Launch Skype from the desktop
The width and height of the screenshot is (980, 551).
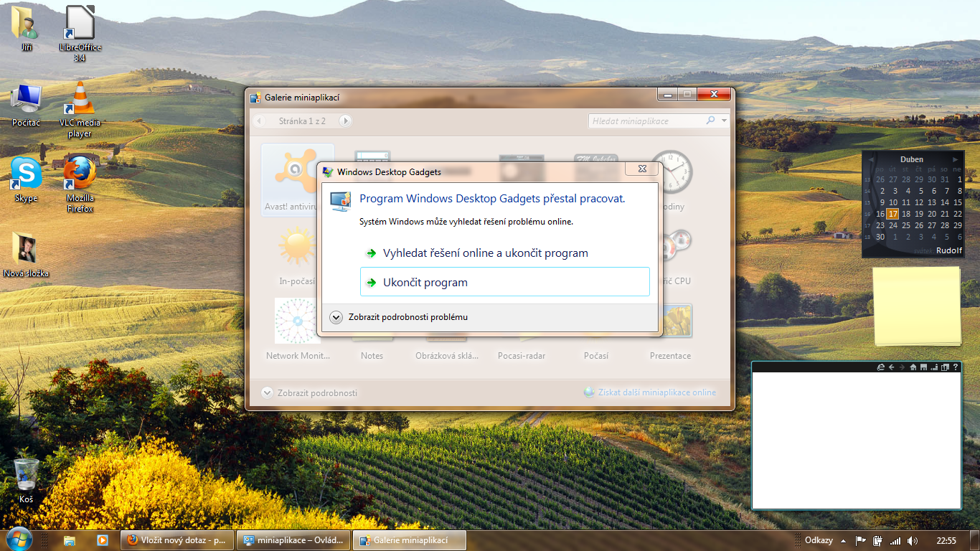(x=26, y=179)
